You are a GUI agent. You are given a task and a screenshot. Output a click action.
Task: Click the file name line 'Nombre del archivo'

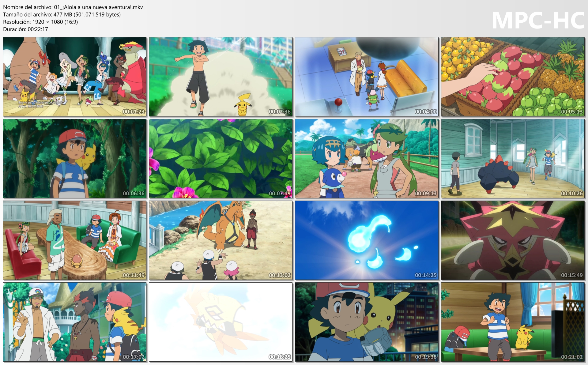coord(73,7)
